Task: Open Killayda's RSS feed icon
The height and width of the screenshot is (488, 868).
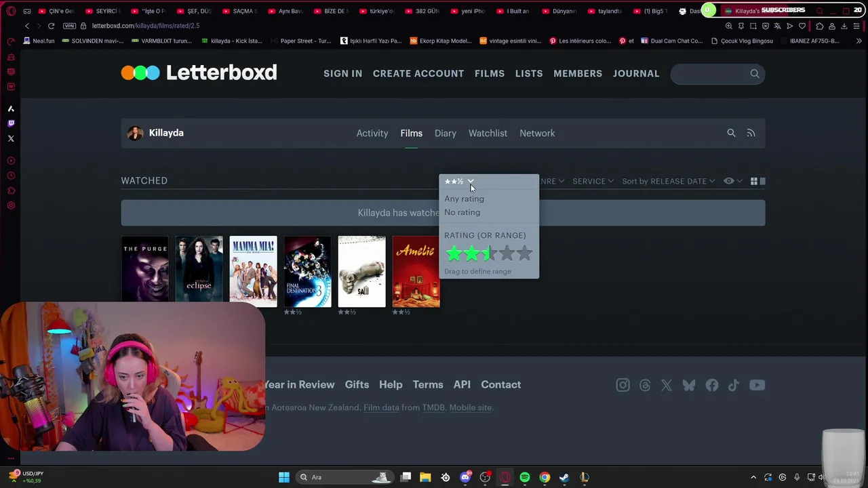Action: click(751, 133)
